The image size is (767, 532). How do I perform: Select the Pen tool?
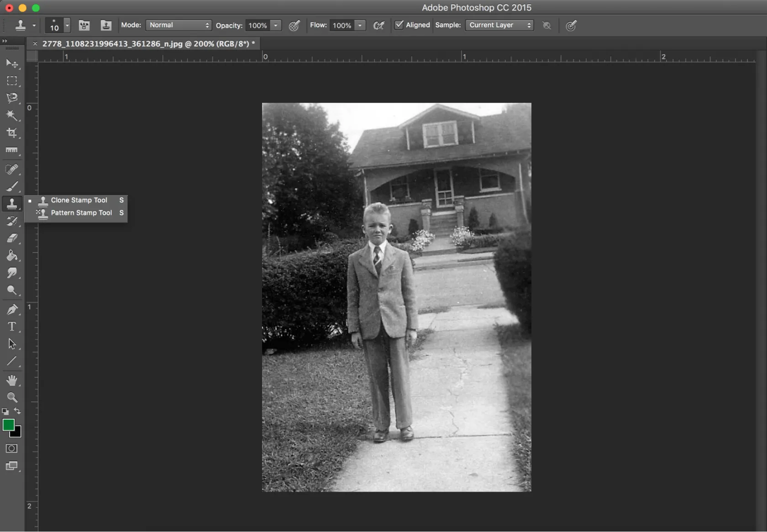click(x=12, y=309)
